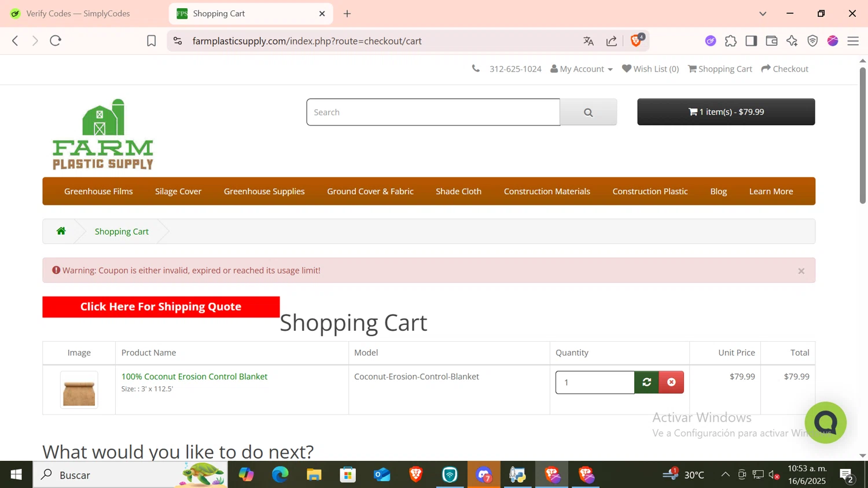Toggle the browser sidebar panel icon

coord(751,41)
